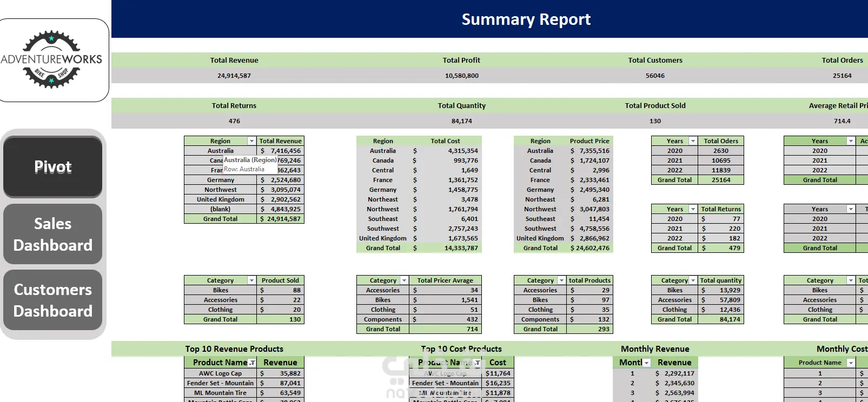The width and height of the screenshot is (868, 402).
Task: Select Average Retail Price value 714.4
Action: pos(842,121)
